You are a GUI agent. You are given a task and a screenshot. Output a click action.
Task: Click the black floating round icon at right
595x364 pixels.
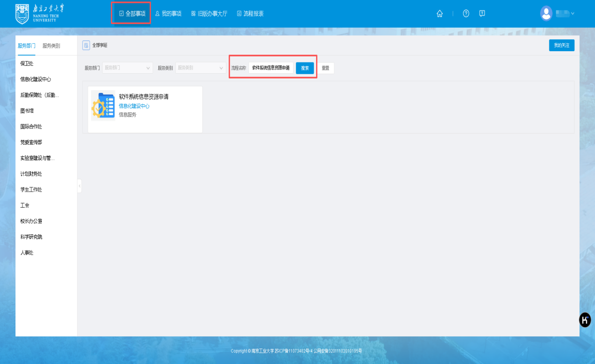point(585,320)
